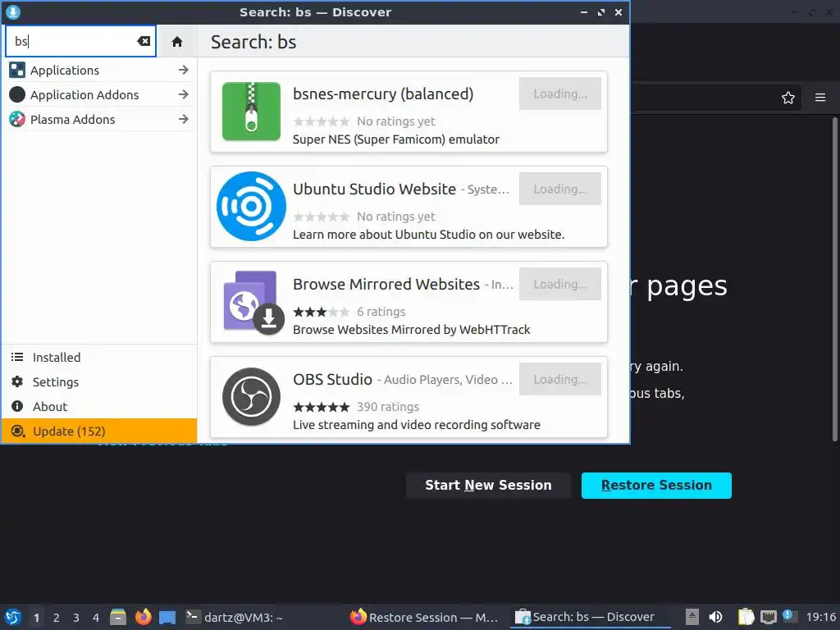Click the Ubuntu Studio Website logo icon
840x630 pixels.
(251, 206)
